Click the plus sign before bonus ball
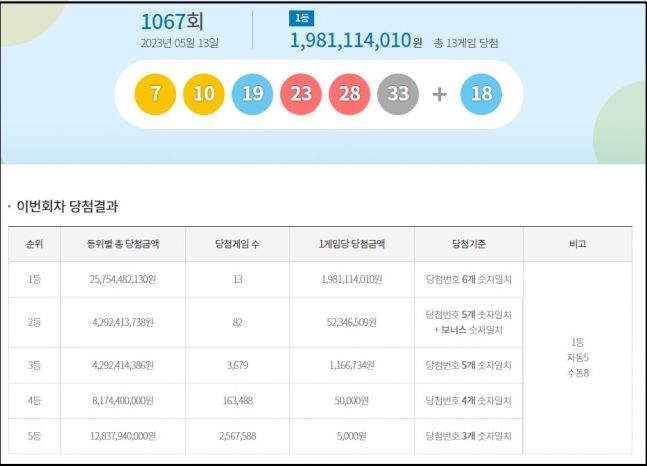 point(439,95)
